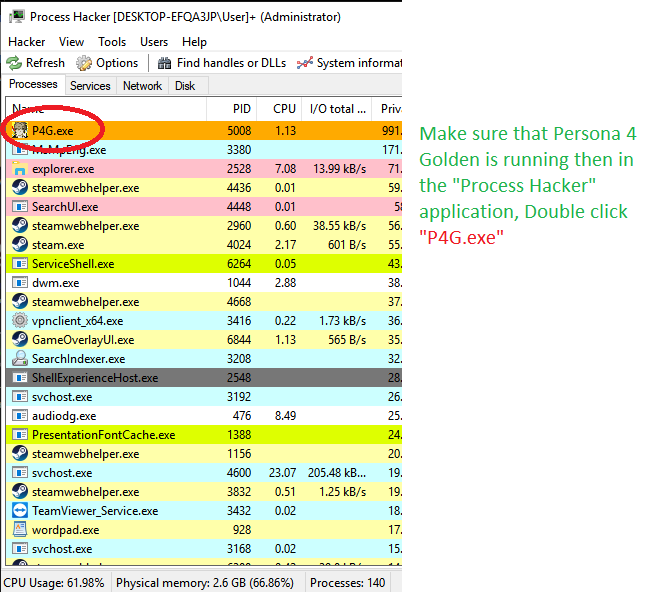Select the Processes tab
The image size is (650, 609).
pos(33,84)
